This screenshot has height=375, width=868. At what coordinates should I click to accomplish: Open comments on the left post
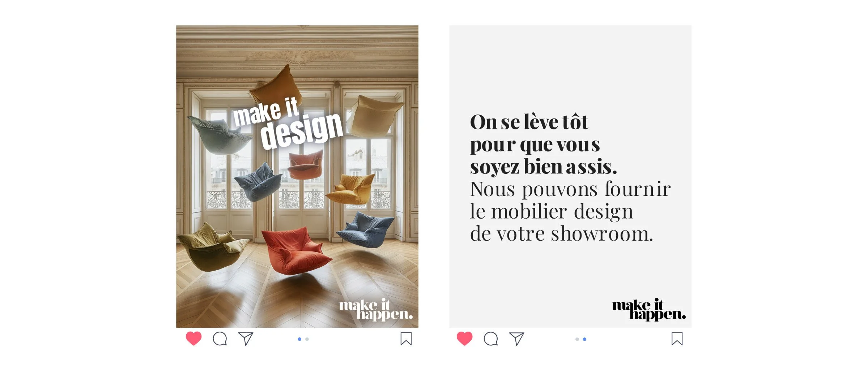click(220, 339)
